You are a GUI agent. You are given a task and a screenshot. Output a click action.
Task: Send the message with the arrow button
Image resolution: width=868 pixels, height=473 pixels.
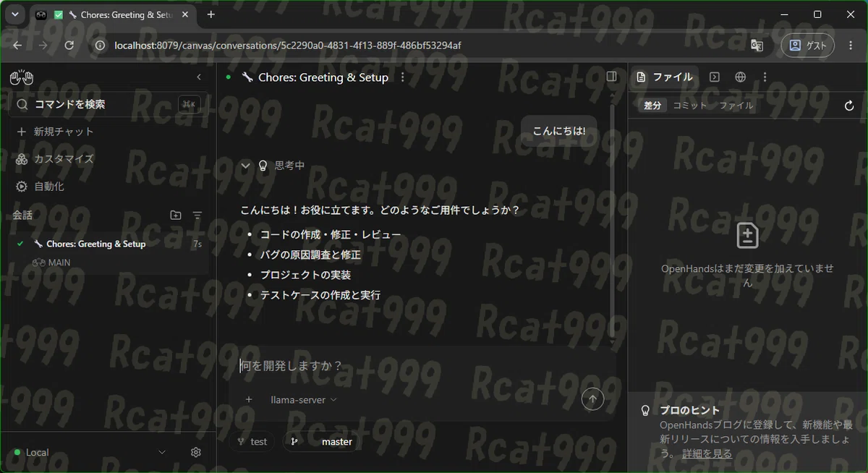[592, 399]
